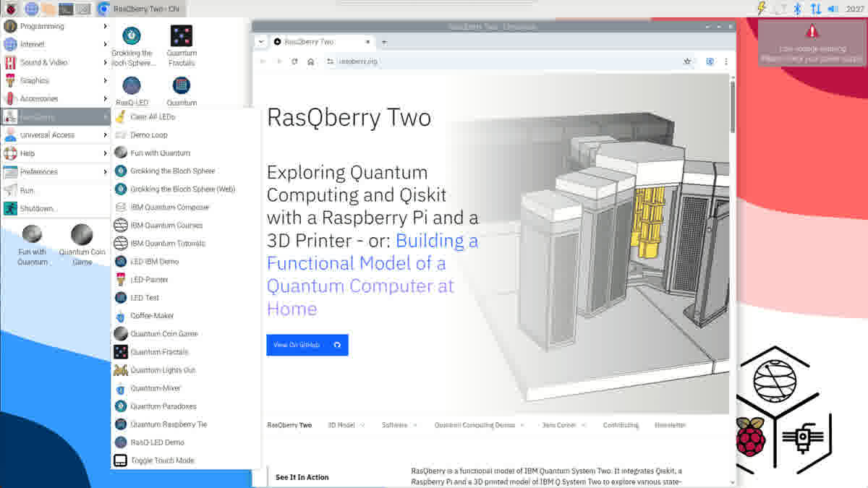
Task: Select LED Test menu entry
Action: click(186, 297)
